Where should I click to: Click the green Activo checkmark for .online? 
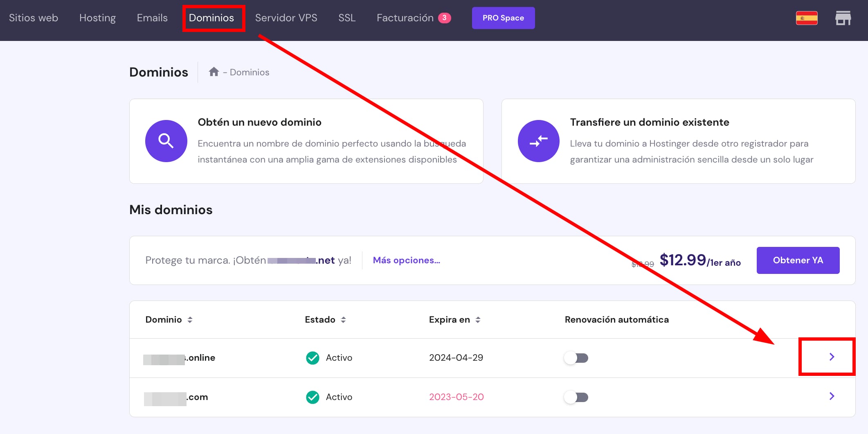click(x=313, y=358)
